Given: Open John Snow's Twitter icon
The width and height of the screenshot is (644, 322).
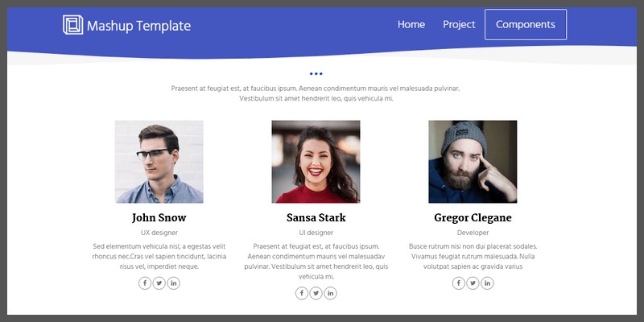Looking at the screenshot, I should 159,283.
